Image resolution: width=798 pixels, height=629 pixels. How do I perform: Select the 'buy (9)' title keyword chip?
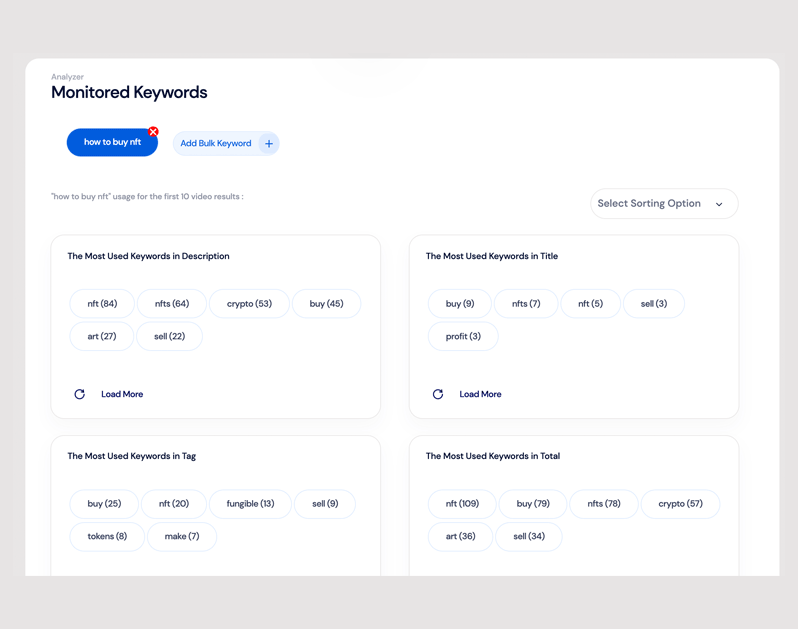(x=460, y=304)
